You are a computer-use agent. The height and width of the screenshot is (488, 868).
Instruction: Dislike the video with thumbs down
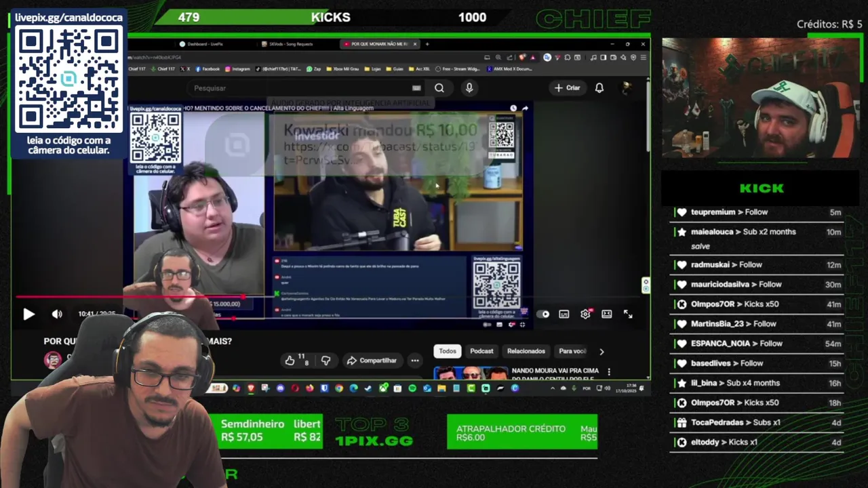[x=325, y=361]
